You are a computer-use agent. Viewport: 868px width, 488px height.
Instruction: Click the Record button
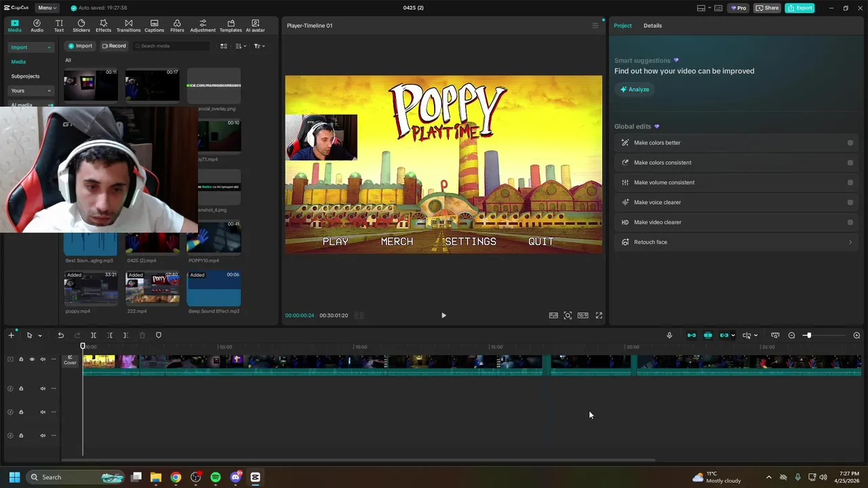(114, 46)
